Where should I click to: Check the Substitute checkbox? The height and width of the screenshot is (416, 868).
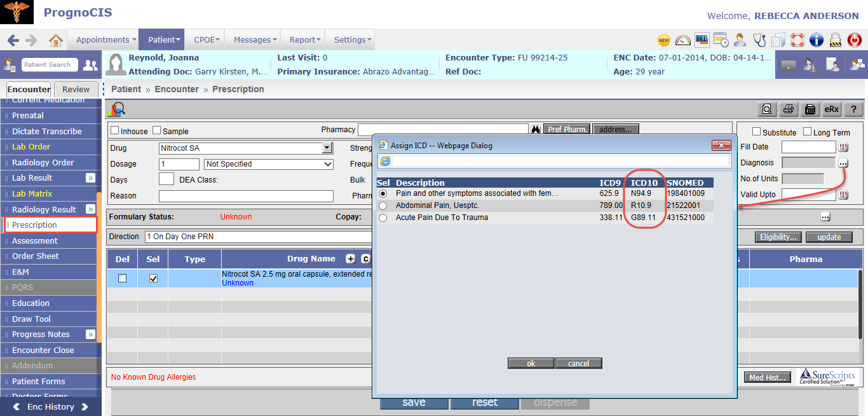tap(757, 132)
